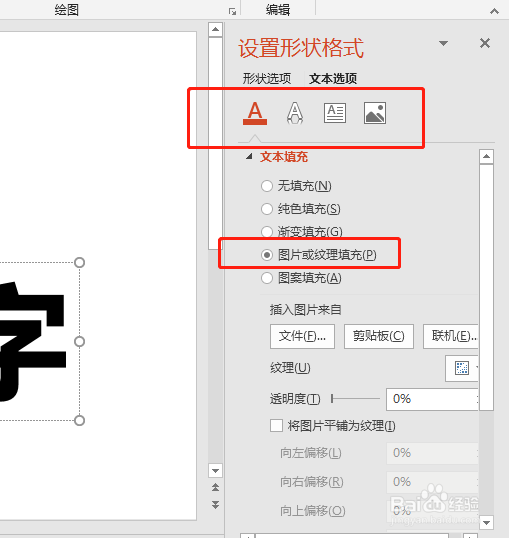This screenshot has height=538, width=509.
Task: Click the 文件(F)... button
Action: point(302,336)
